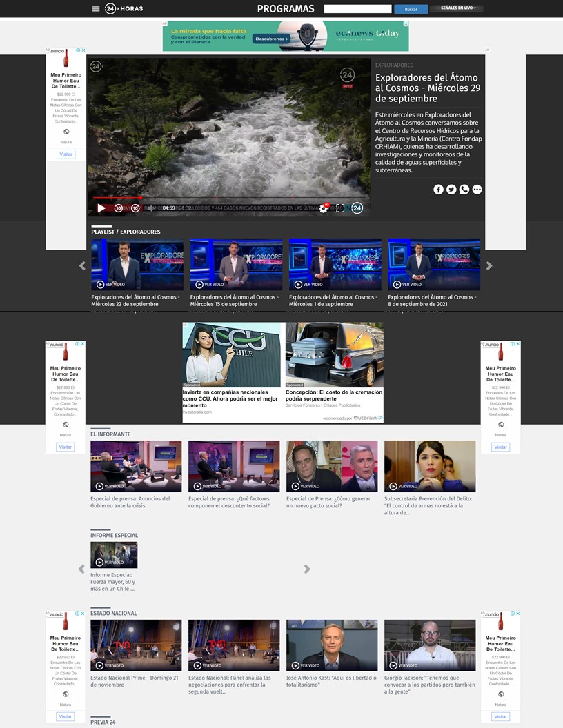Open Informe Especial: Fuerza mayor video
The width and height of the screenshot is (563, 728).
coord(114,555)
